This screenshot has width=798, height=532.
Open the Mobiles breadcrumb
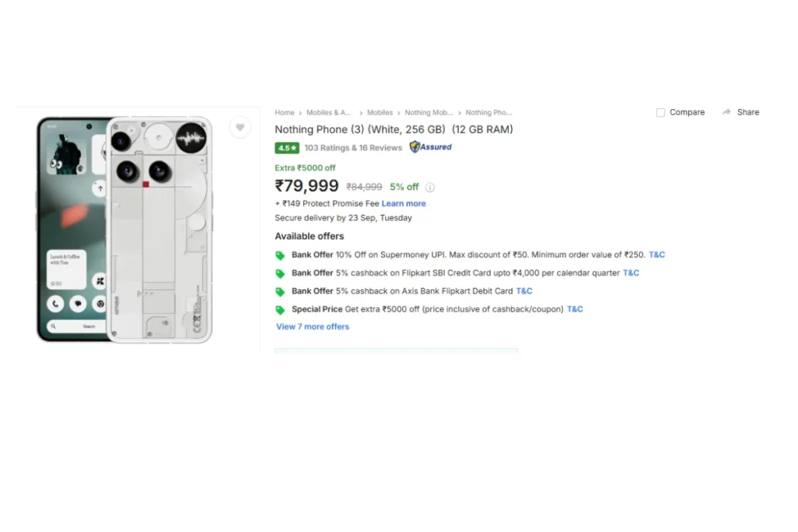tap(380, 113)
